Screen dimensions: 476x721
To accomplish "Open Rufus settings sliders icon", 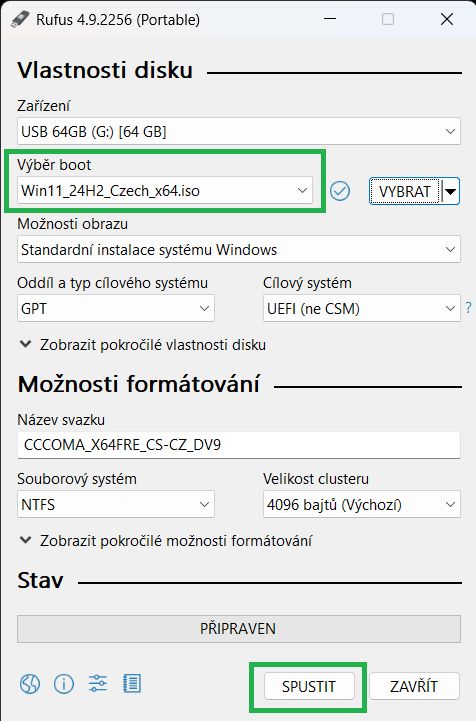I will click(98, 684).
